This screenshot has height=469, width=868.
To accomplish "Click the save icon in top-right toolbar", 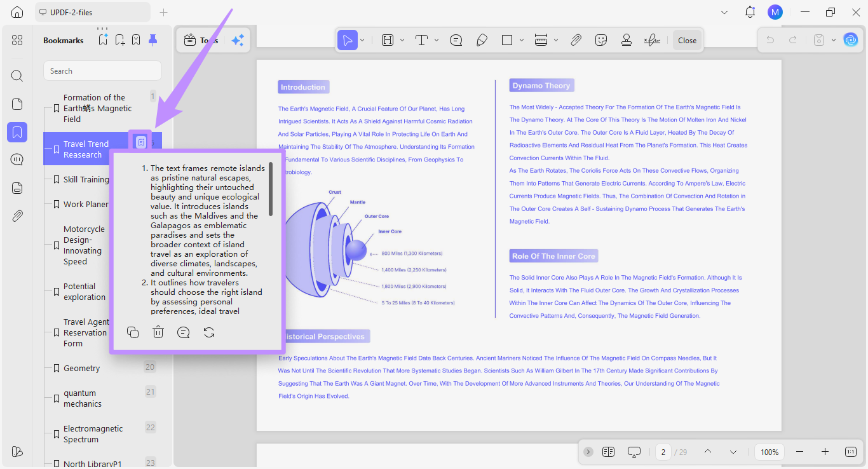I will (819, 40).
